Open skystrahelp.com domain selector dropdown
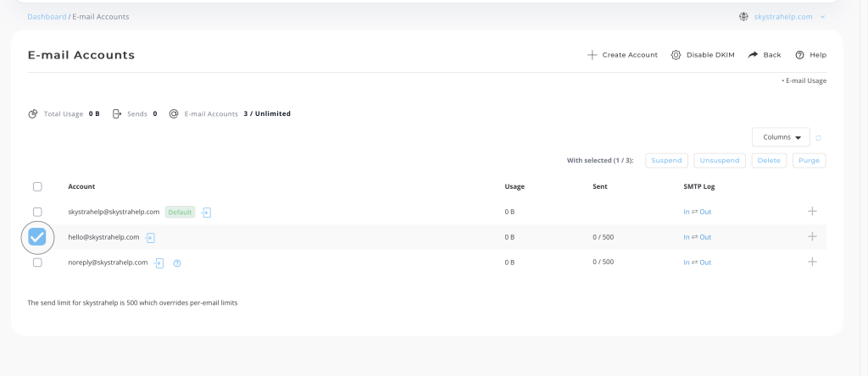 [x=782, y=16]
